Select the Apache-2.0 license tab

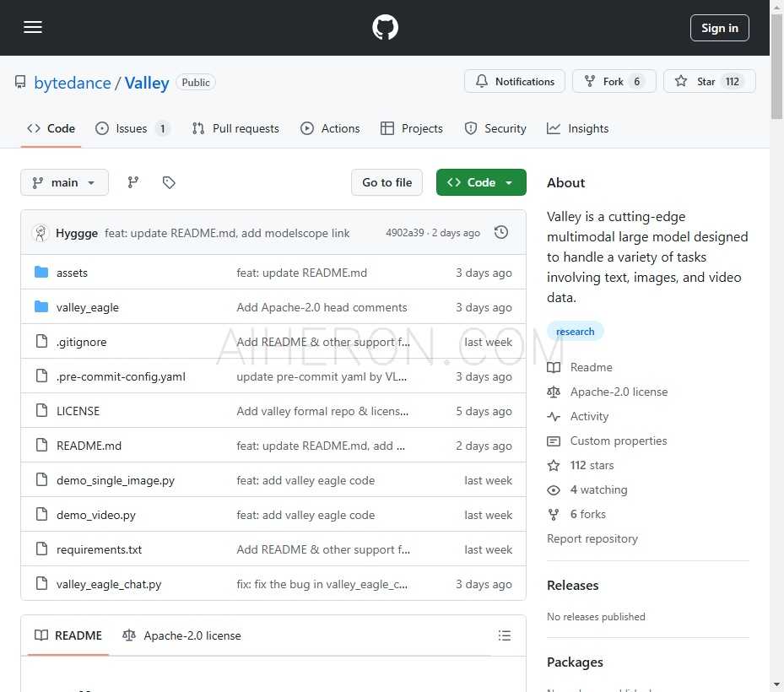[x=182, y=635]
